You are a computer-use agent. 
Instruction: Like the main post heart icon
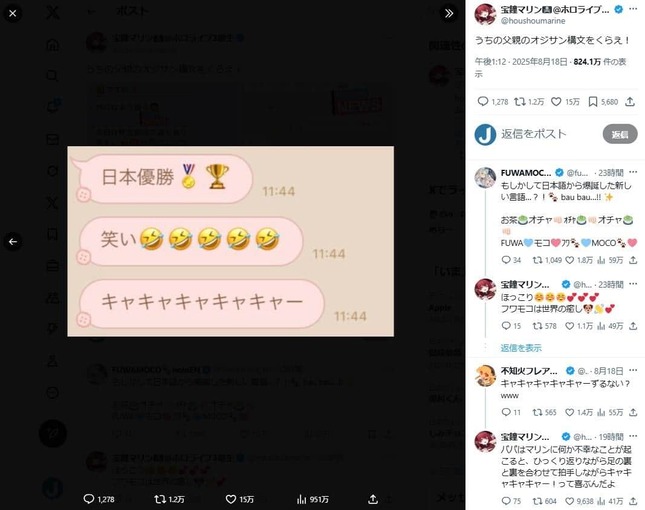tap(556, 102)
